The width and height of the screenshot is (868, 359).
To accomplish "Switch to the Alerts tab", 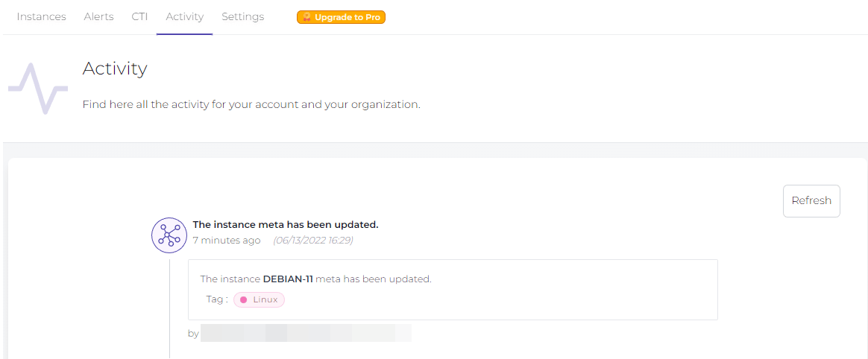I will click(98, 16).
